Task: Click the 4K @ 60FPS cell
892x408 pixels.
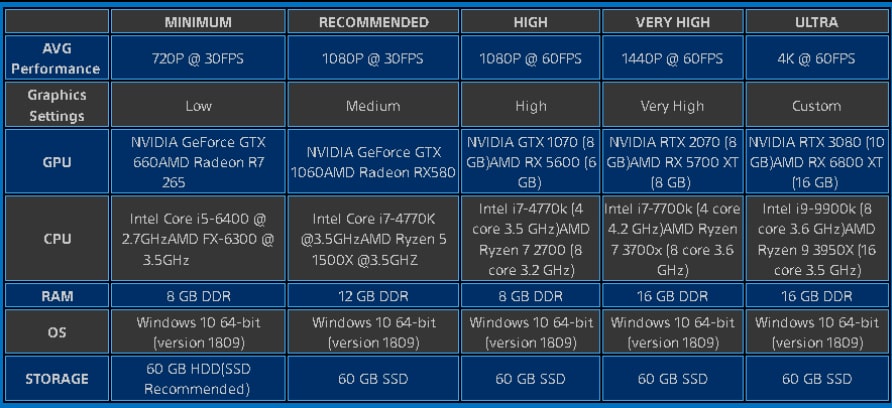Action: click(816, 58)
